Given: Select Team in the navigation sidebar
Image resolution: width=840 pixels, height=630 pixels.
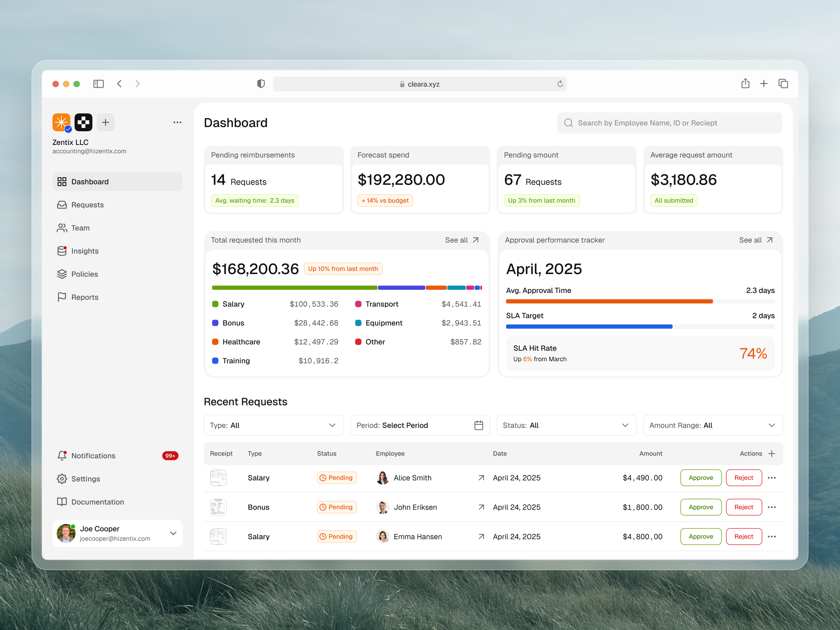Looking at the screenshot, I should (x=81, y=228).
